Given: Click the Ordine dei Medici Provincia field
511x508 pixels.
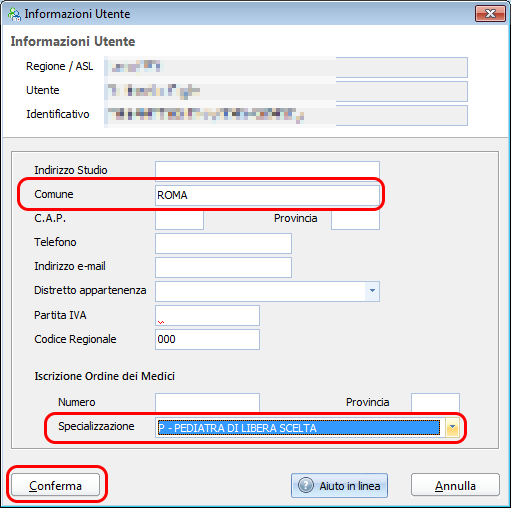Looking at the screenshot, I should [435, 403].
